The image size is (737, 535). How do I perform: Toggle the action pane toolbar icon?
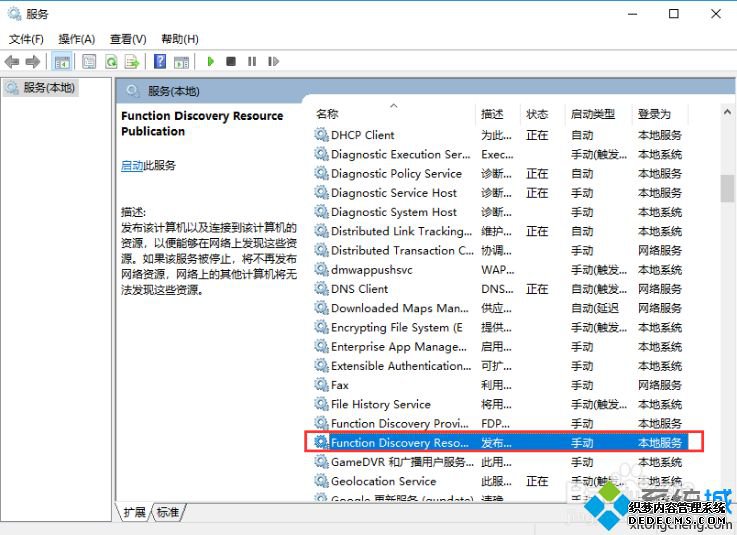pos(181,62)
